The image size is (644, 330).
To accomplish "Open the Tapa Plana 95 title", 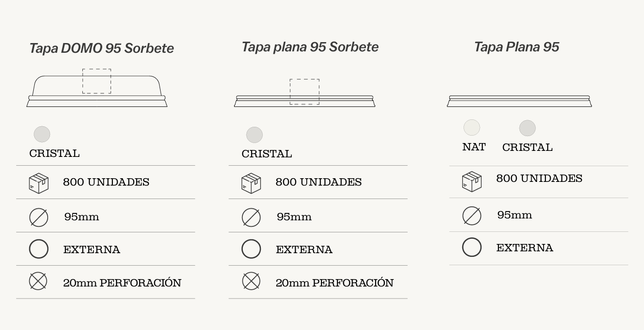I will tap(516, 47).
